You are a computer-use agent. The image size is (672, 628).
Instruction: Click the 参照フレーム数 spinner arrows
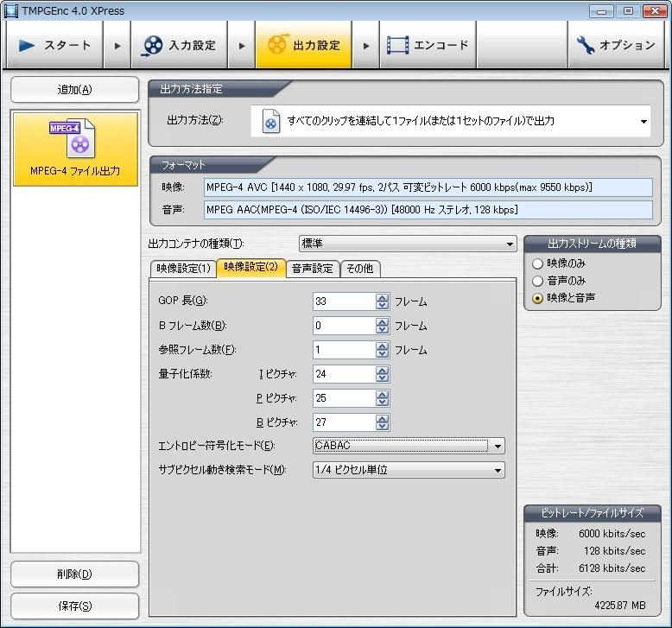(x=383, y=350)
